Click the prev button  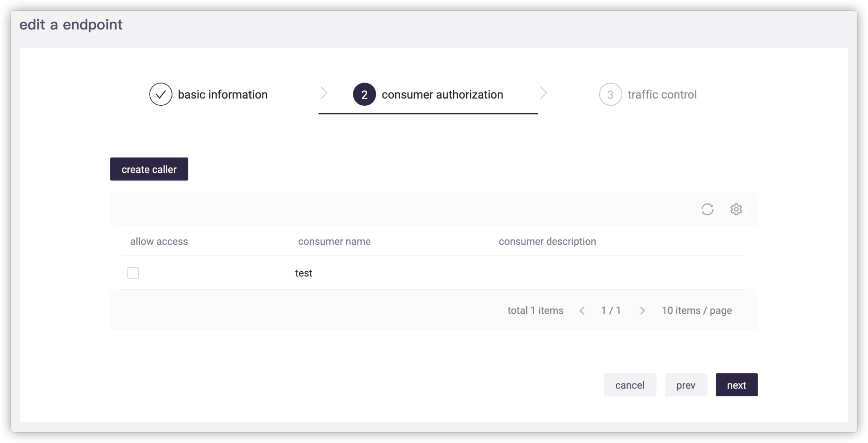[x=685, y=385]
